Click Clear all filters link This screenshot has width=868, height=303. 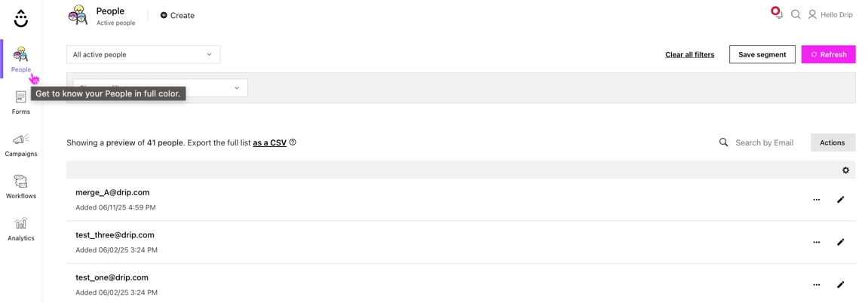tap(689, 54)
